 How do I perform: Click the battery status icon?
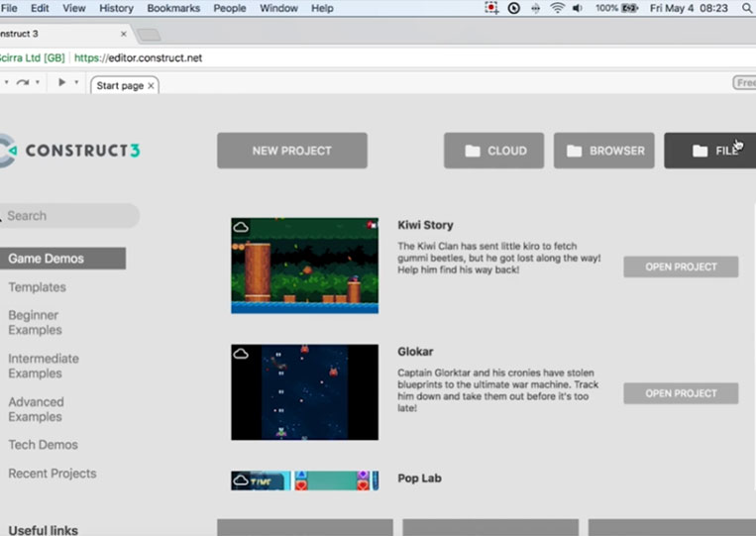click(x=630, y=8)
